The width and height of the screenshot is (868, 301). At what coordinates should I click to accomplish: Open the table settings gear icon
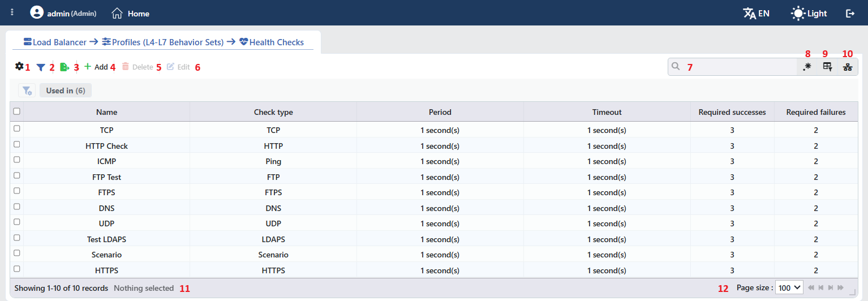(x=19, y=66)
